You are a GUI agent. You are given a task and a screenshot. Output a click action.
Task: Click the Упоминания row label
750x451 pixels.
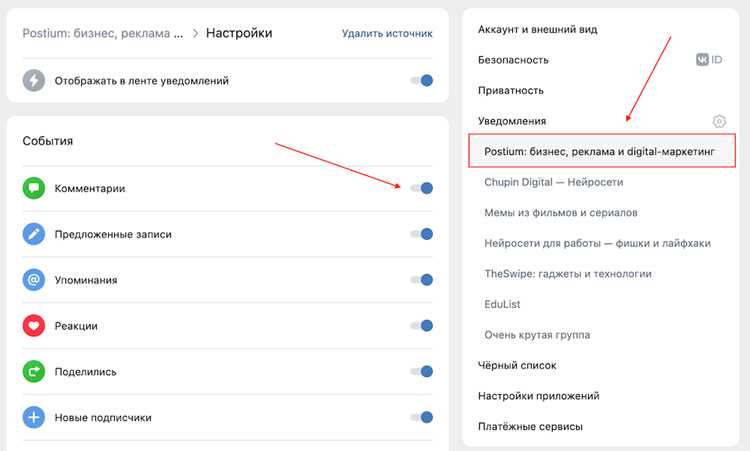click(x=86, y=280)
